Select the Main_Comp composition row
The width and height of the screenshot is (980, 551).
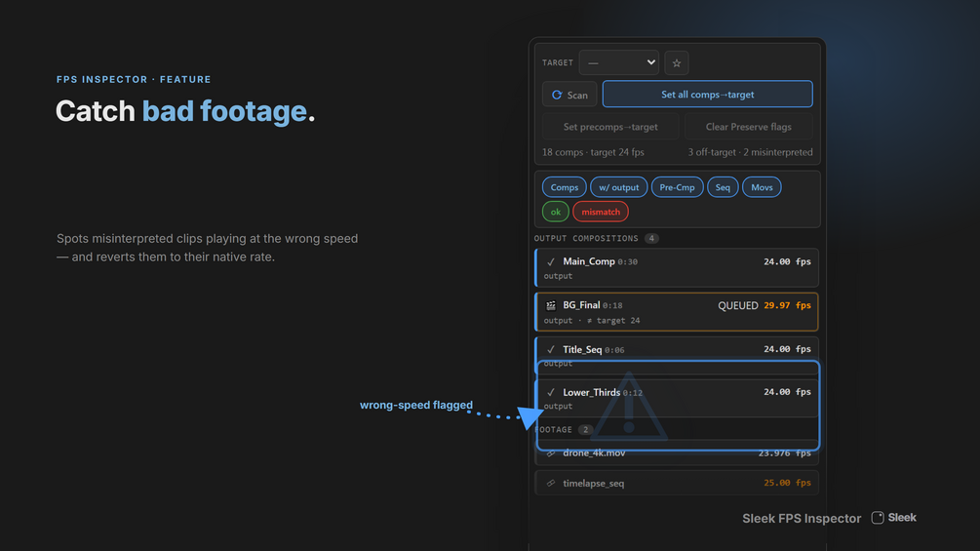tap(677, 268)
